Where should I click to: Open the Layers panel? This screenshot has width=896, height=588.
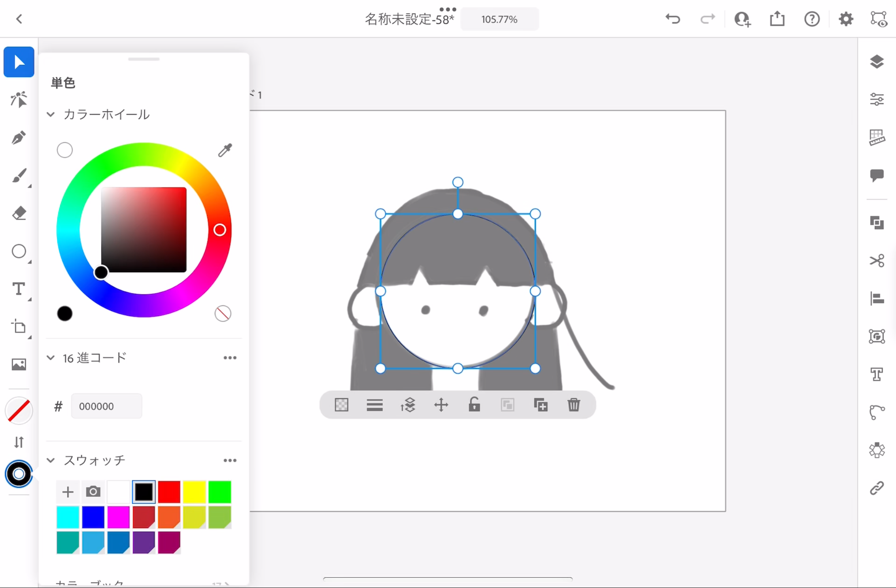click(877, 62)
